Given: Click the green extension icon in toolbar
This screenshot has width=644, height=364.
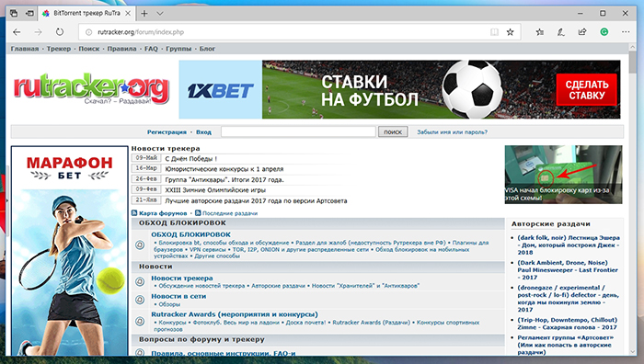Looking at the screenshot, I should point(604,32).
